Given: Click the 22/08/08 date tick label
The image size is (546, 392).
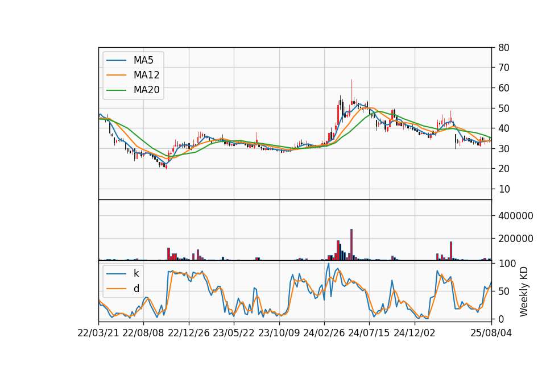Looking at the screenshot, I should point(143,333).
